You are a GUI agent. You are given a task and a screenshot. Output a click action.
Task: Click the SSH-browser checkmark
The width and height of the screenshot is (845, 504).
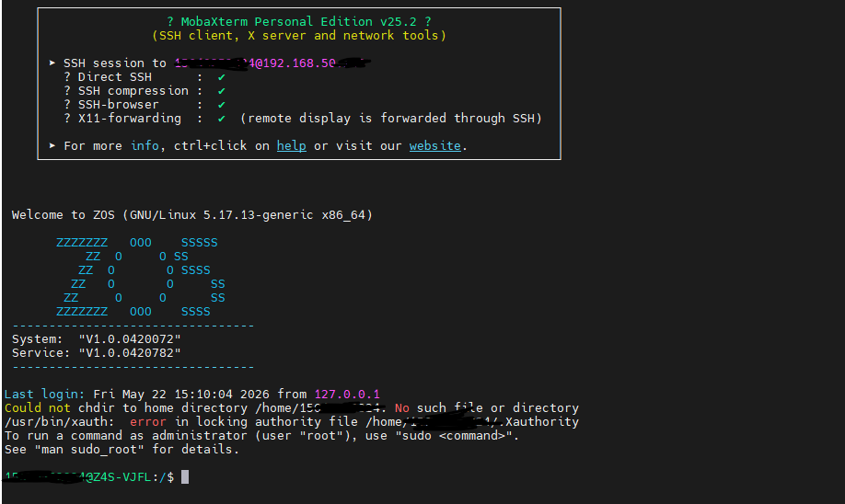coord(222,105)
